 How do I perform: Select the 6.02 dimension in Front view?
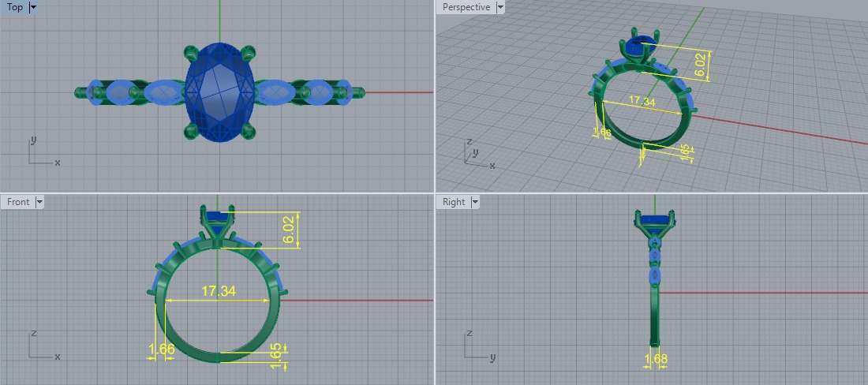coord(290,230)
